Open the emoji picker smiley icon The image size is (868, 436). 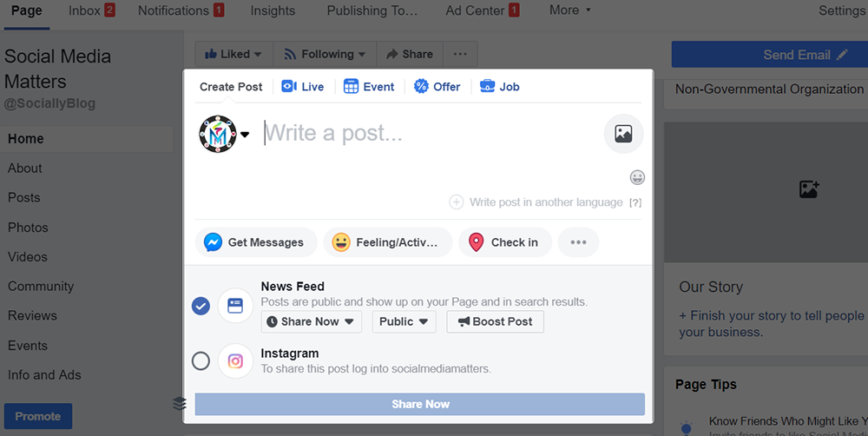(x=637, y=177)
